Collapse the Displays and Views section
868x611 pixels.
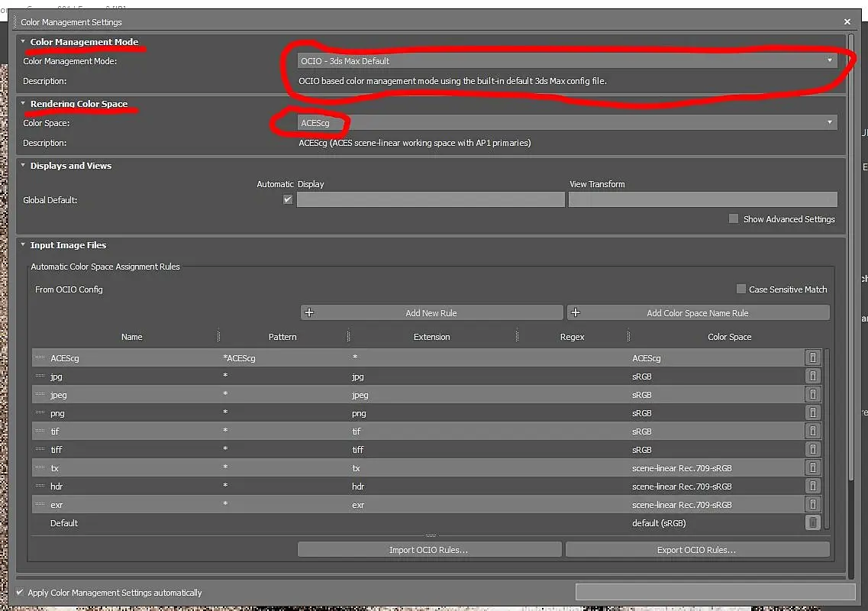pos(23,165)
